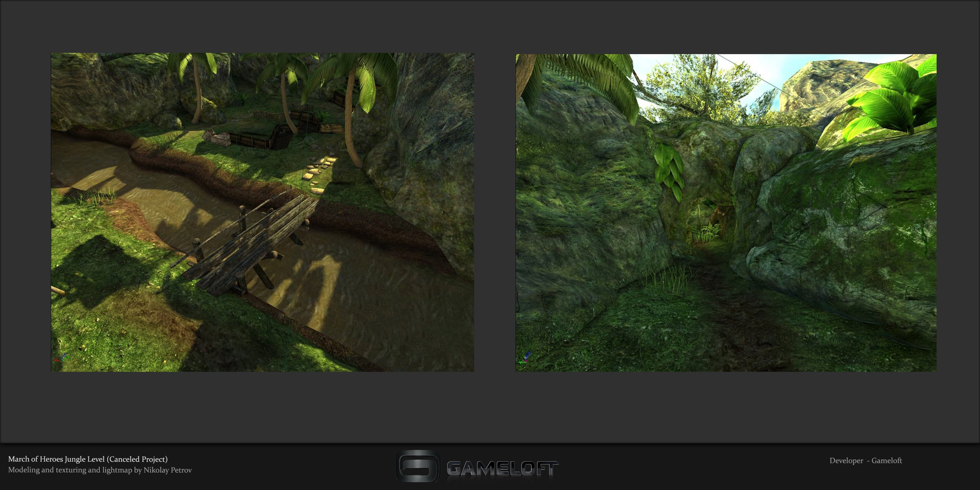This screenshot has height=490, width=980.
Task: Click the March of Heroes Jungle Level title
Action: (x=88, y=459)
